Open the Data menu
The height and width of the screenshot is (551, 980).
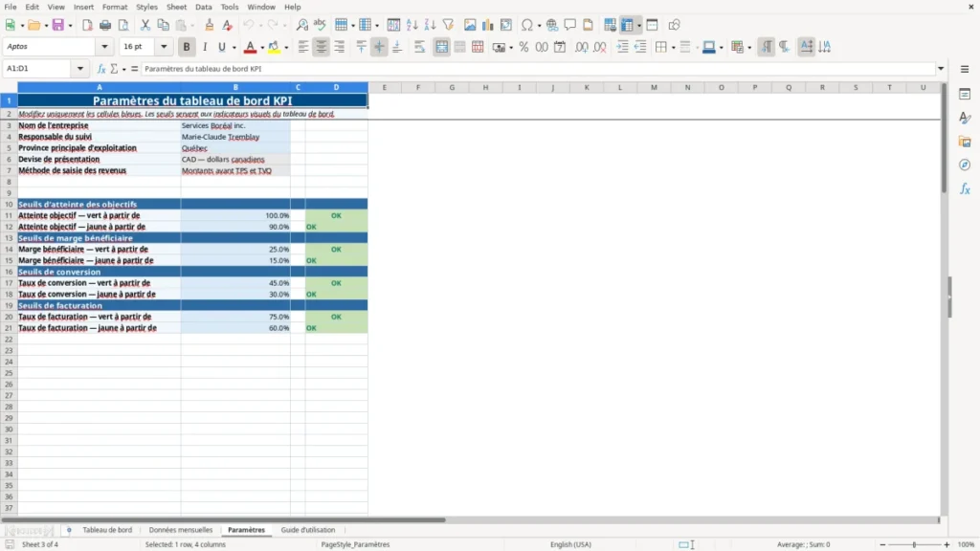click(203, 7)
